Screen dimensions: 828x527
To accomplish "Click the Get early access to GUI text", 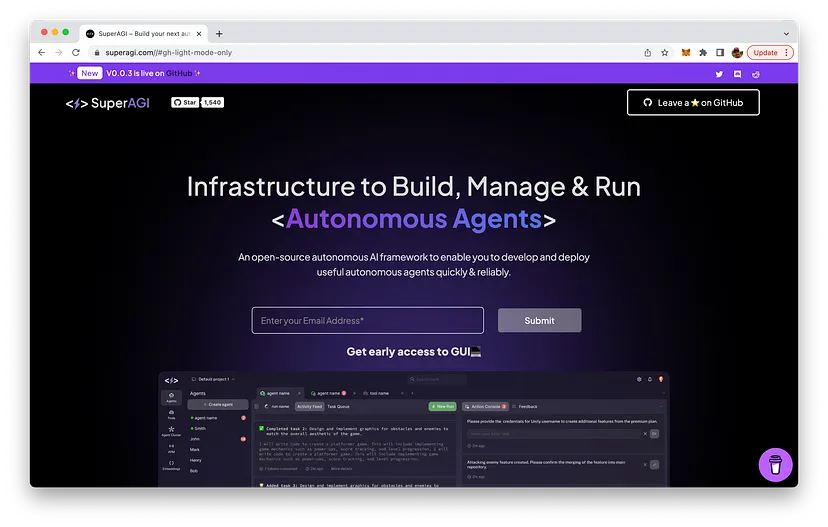I will 413,352.
